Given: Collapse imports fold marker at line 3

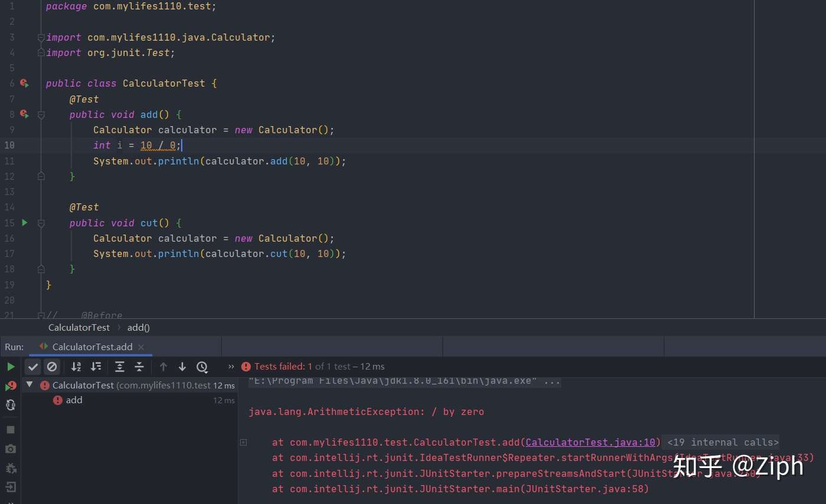Looking at the screenshot, I should (41, 38).
